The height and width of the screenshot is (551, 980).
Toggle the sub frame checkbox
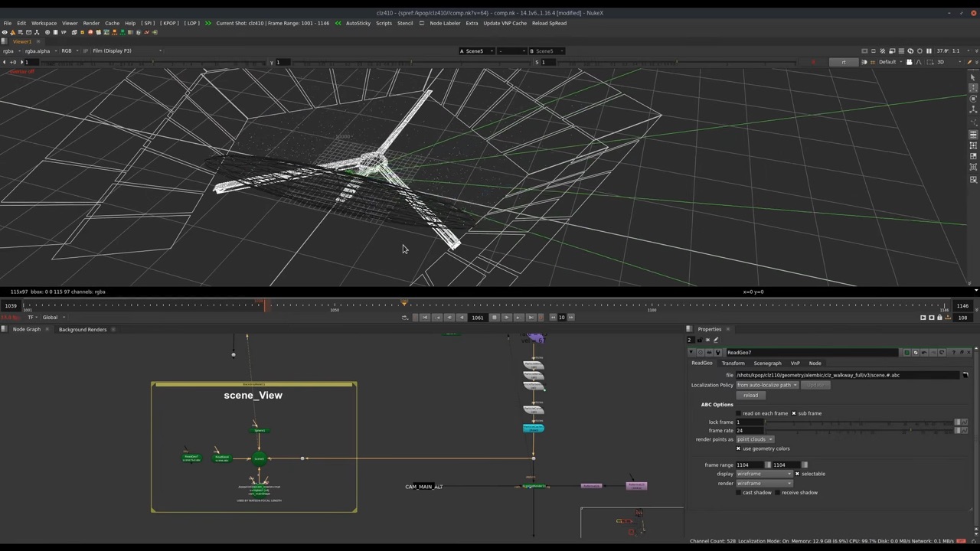[x=794, y=413]
